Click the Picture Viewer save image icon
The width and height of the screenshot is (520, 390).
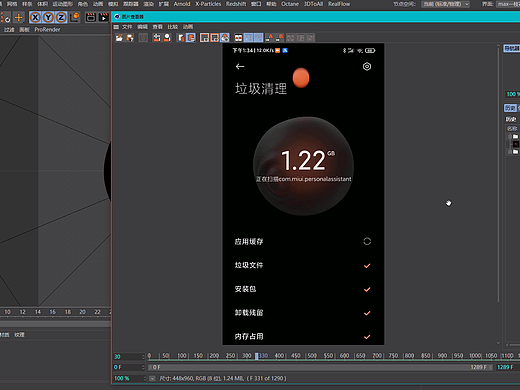pos(130,38)
